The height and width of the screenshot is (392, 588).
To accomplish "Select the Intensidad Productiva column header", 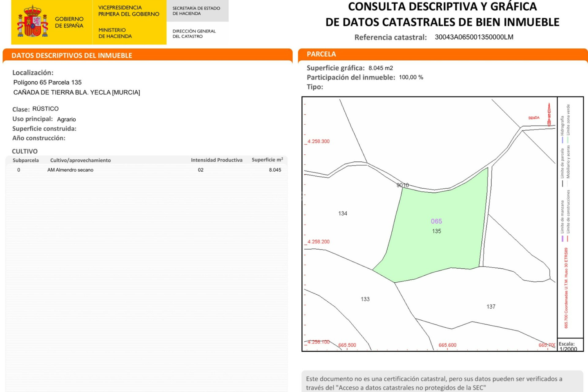I will coord(216,160).
